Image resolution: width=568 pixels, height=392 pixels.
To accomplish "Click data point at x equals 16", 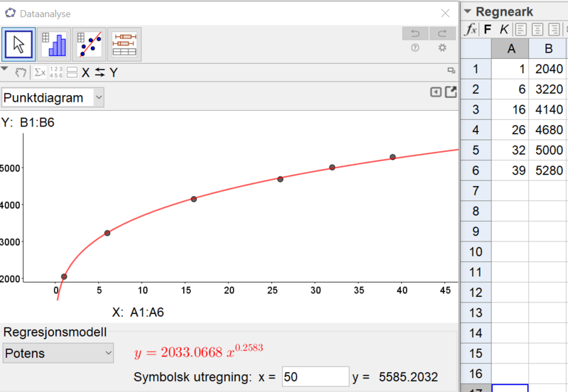I will click(194, 199).
